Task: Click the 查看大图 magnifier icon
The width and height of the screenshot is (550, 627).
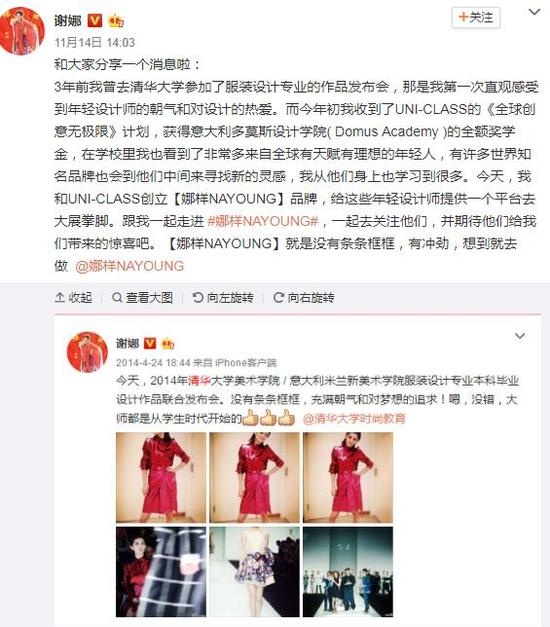Action: [117, 297]
